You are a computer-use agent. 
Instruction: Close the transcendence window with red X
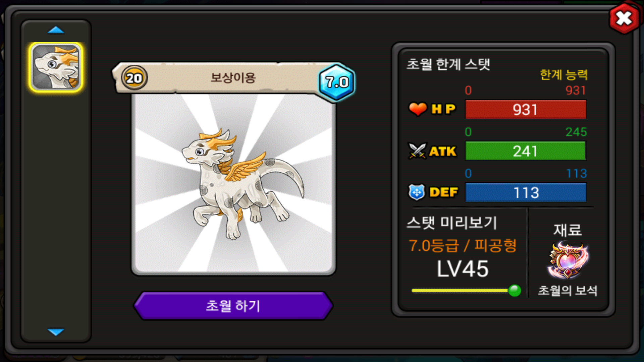click(624, 18)
